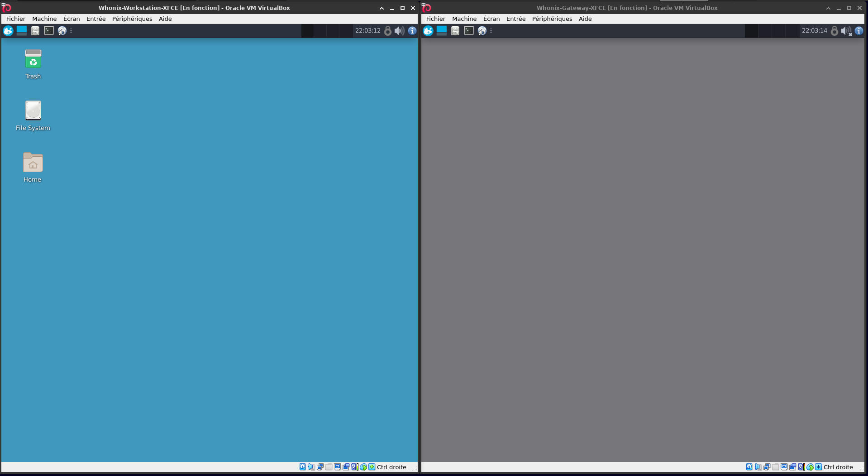The image size is (868, 476).
Task: Open Fichier menu in Gateway window
Action: 436,19
